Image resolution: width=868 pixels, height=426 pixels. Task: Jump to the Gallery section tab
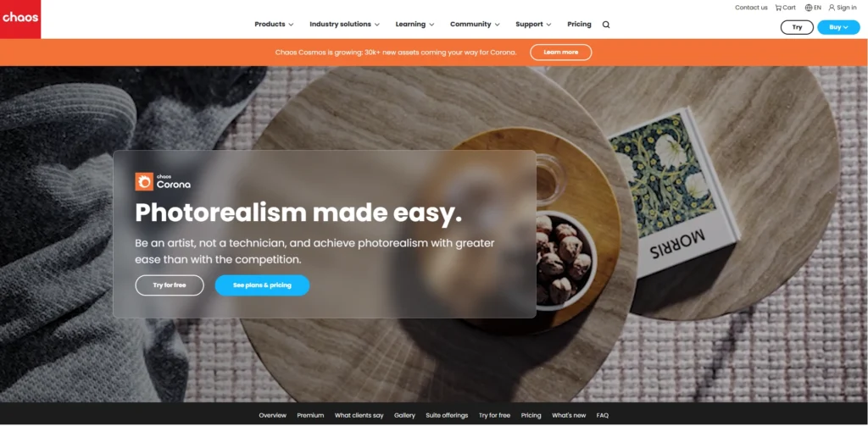point(404,416)
